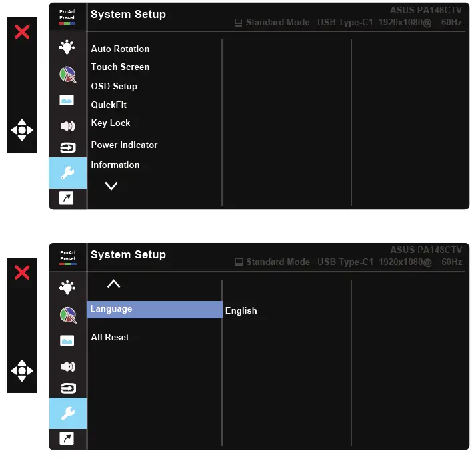Select the Image settings icon in the lower menu
476x459 pixels.
coord(67,341)
